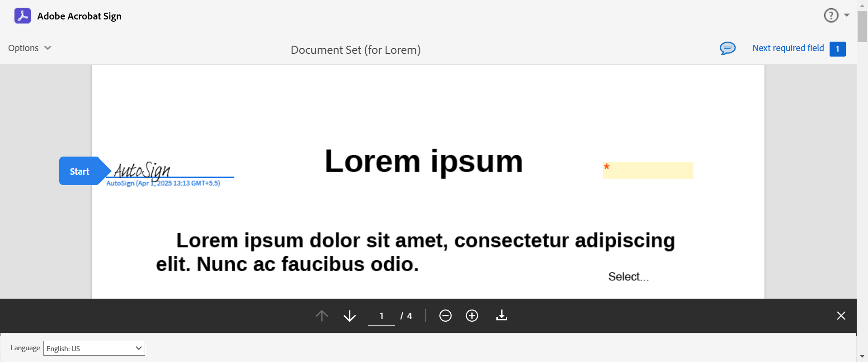Click the page number input box
Screen dimensions: 868x362
point(382,316)
